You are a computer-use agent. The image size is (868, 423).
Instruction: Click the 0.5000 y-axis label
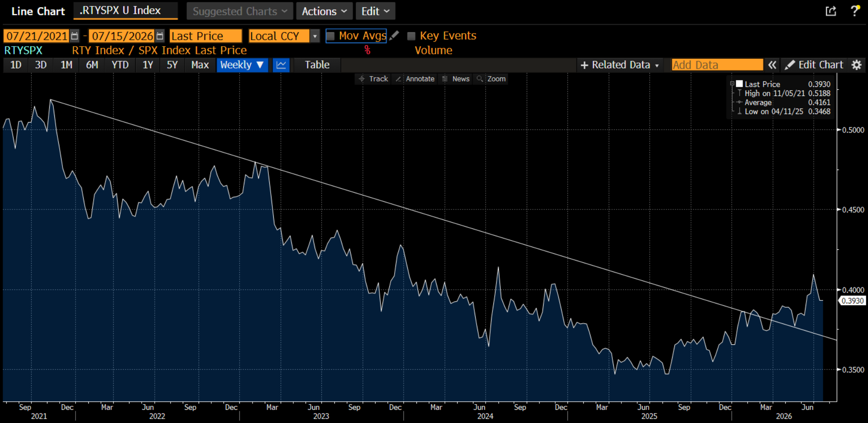pos(853,130)
